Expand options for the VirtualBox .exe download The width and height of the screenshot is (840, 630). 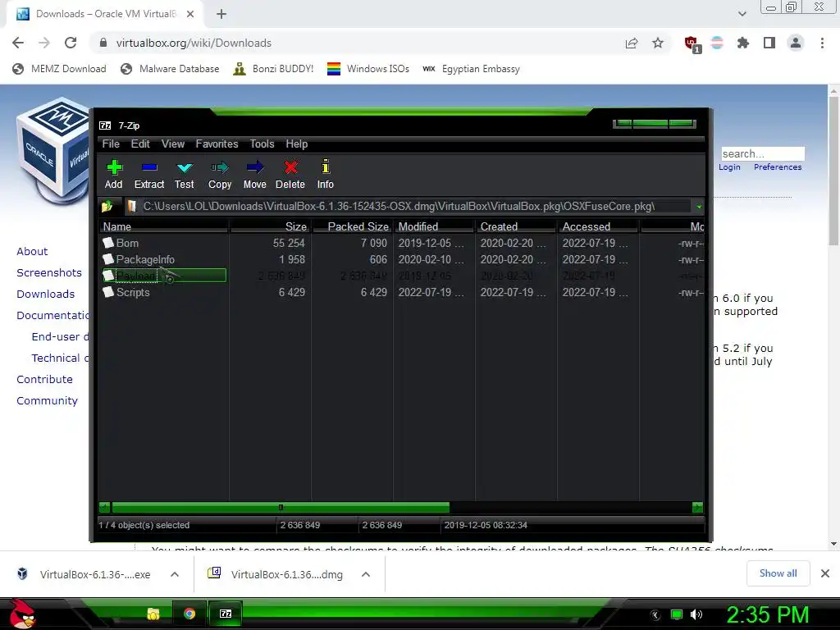click(x=175, y=574)
